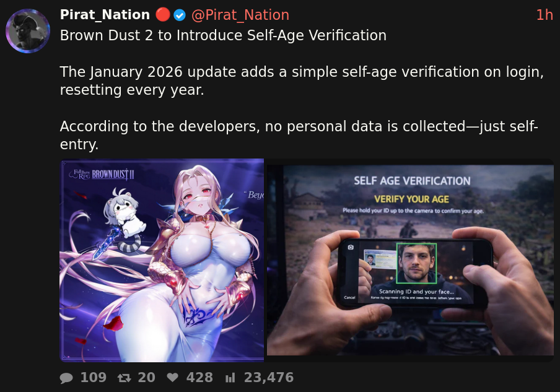
Task: Like the post with the heart icon
Action: tap(172, 377)
